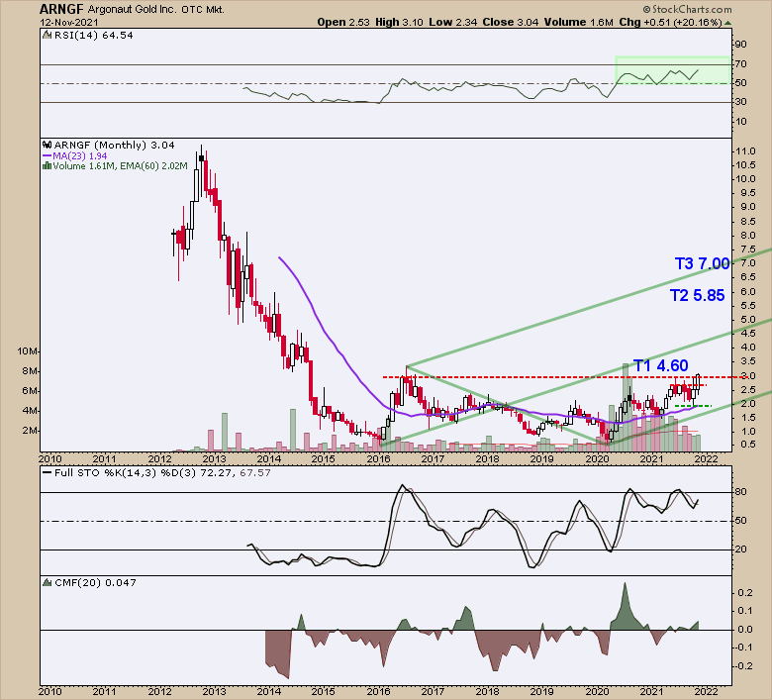Click the '10M' volume axis label
The width and height of the screenshot is (772, 700).
click(x=27, y=351)
